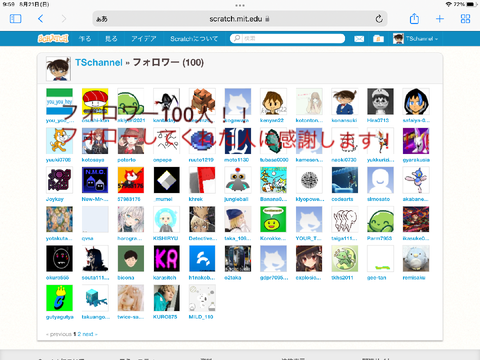Screen dimensions: 480x360
Task: Open the Joykay follower avatar
Action: (x=59, y=180)
